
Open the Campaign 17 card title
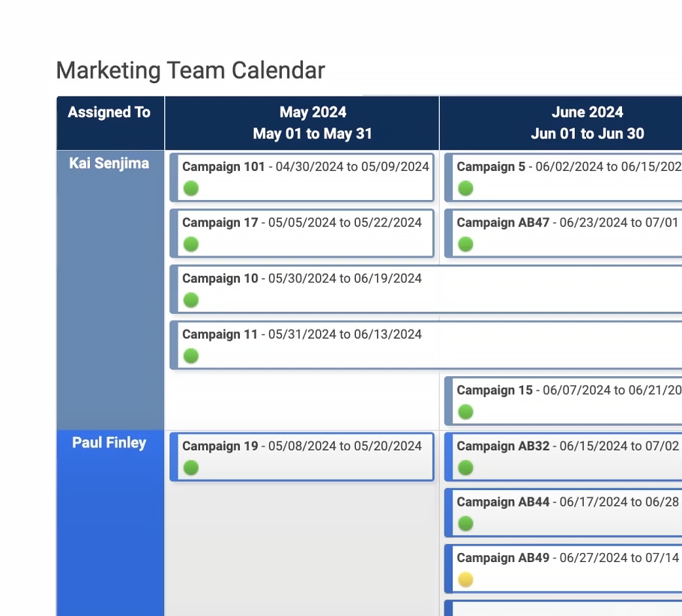pyautogui.click(x=220, y=223)
